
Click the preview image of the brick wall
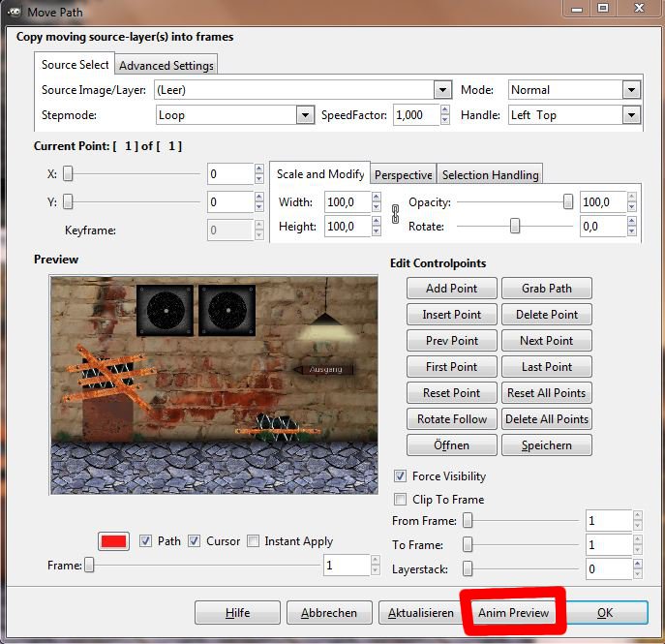214,385
